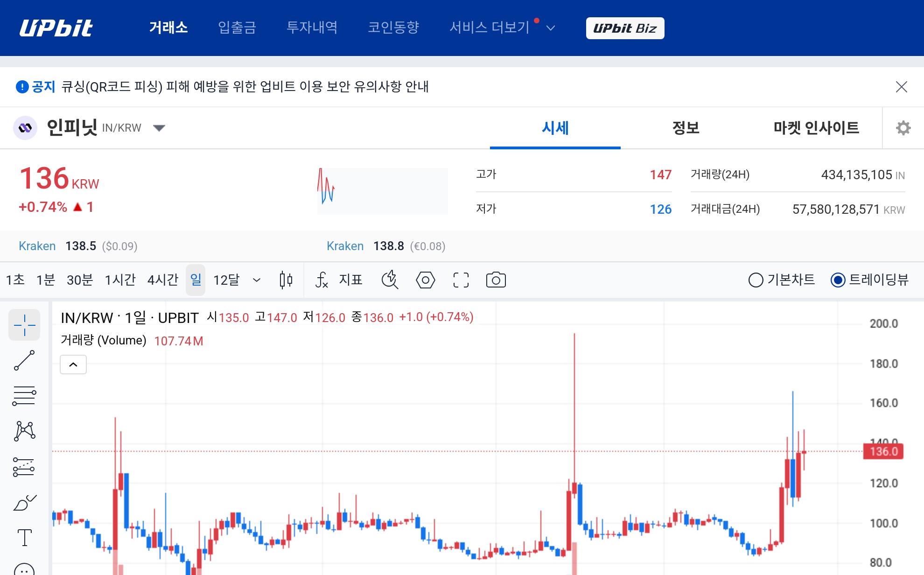Select the horizontal lines Fibonacci tool

[x=24, y=396]
